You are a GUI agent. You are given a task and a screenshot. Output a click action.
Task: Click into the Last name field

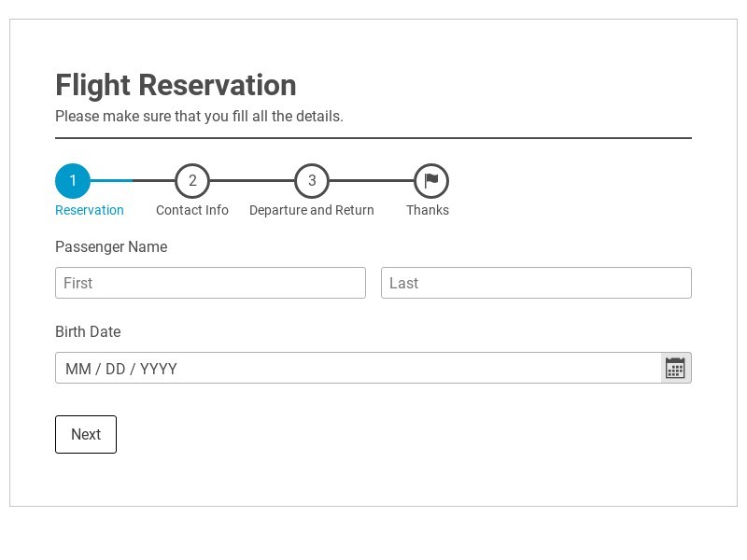click(536, 283)
